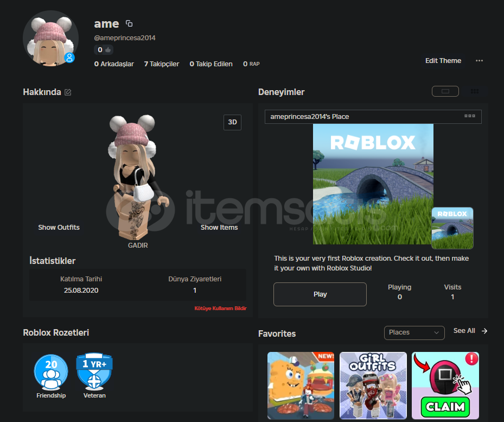View 0 Takip Edilen following list
This screenshot has height=422, width=504.
[211, 64]
